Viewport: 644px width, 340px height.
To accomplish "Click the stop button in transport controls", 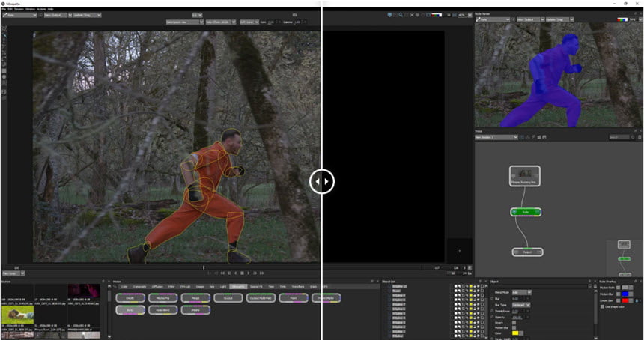I will 242,273.
